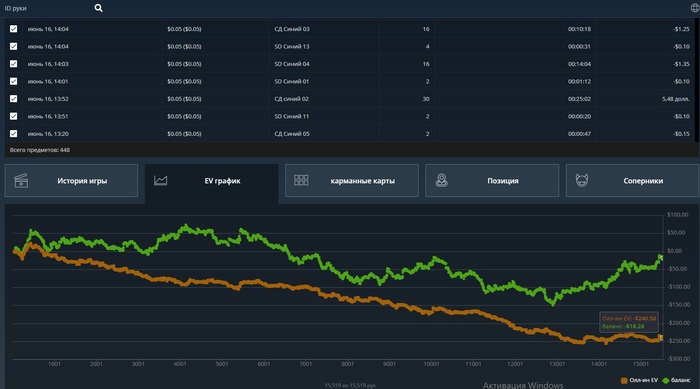Click the result value -$1.35
Viewport: 700px width, 389px height.
click(681, 64)
